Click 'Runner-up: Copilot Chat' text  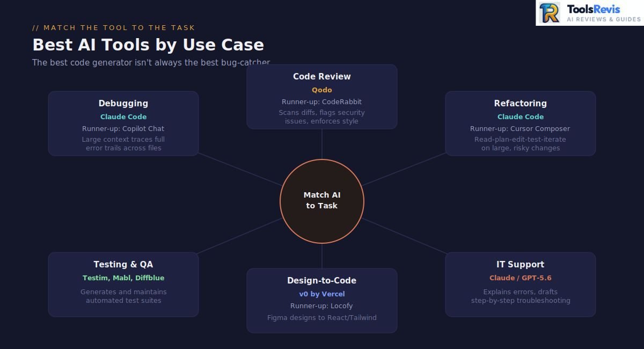tap(123, 129)
